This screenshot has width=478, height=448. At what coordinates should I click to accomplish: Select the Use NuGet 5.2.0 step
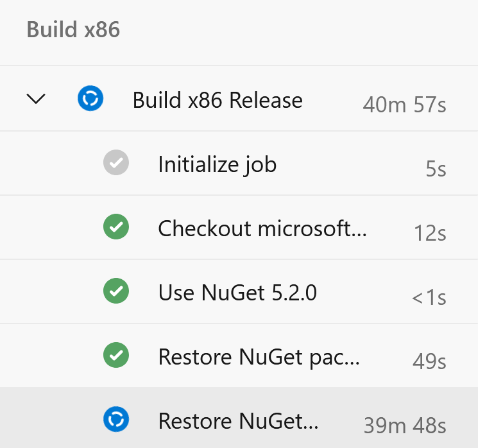[237, 293]
